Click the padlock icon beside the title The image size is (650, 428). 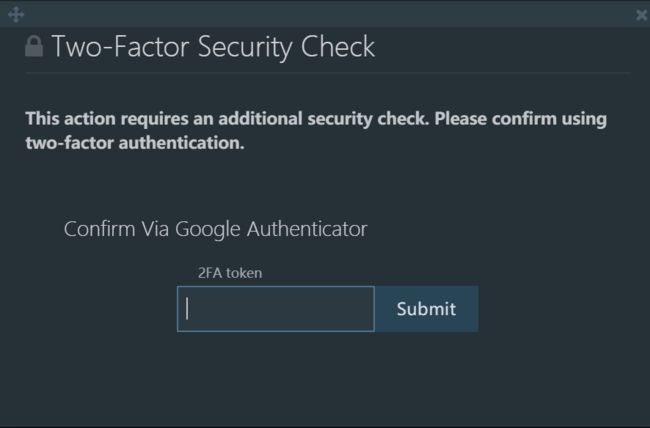[34, 46]
